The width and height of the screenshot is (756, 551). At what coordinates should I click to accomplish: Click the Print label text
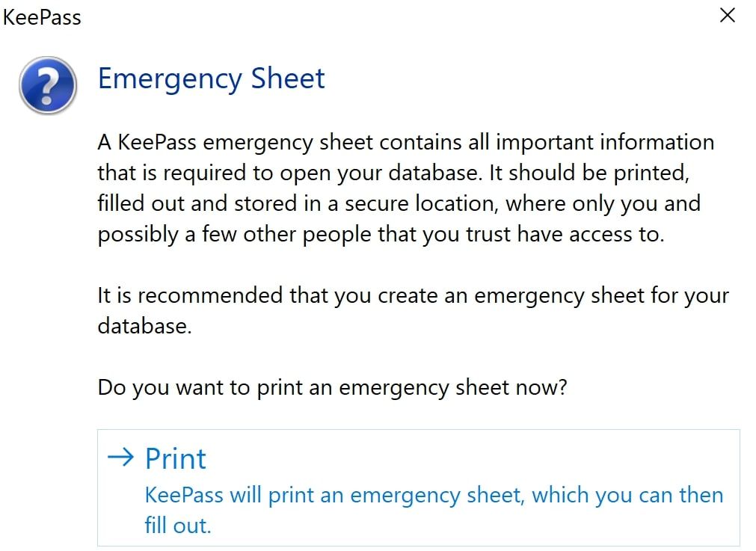point(173,458)
